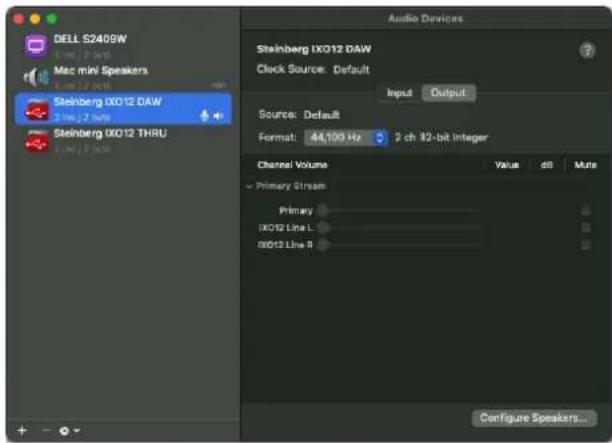The width and height of the screenshot is (612, 443).
Task: Open the help question mark button
Action: pyautogui.click(x=587, y=50)
